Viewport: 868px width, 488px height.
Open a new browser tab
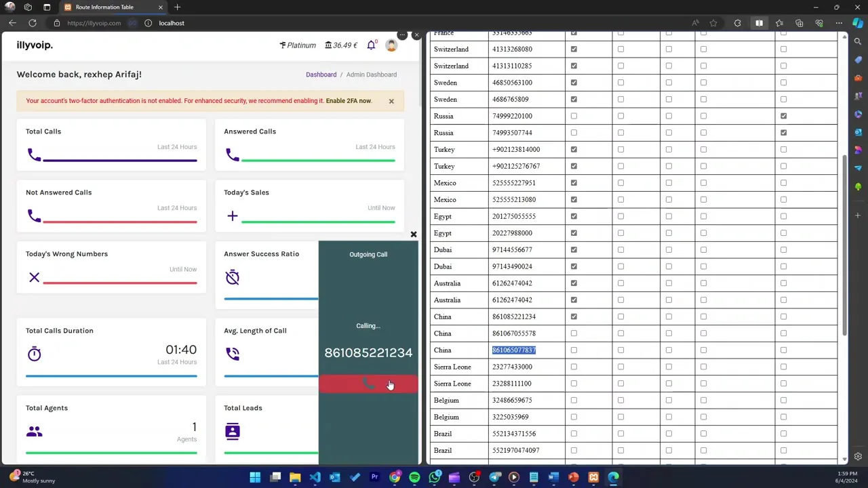point(177,7)
